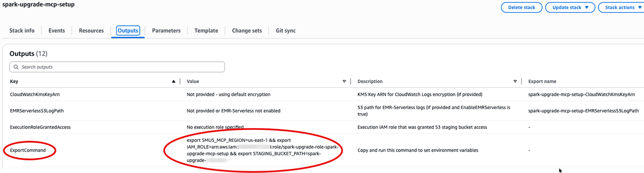Open the Parameters tab
The width and height of the screenshot is (644, 173).
pyautogui.click(x=166, y=31)
